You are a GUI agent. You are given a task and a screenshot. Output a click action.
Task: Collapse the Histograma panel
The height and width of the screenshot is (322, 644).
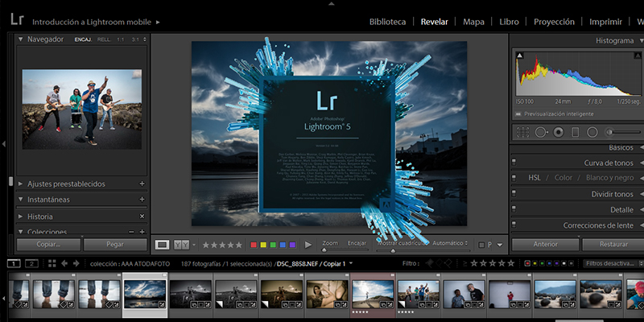tap(641, 41)
